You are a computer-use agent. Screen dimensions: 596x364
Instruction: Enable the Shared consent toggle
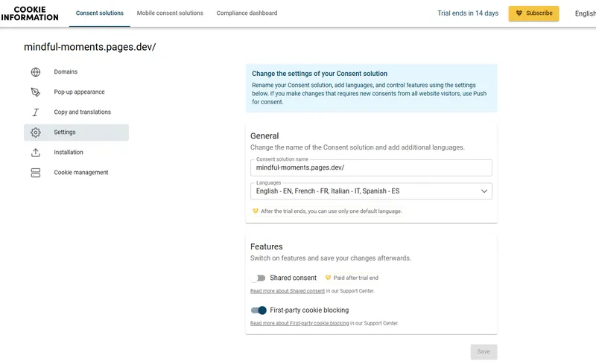coord(258,278)
